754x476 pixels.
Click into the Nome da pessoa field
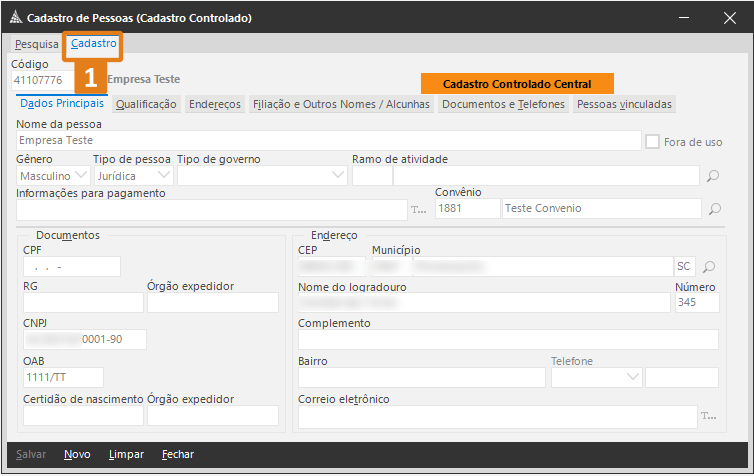(328, 141)
